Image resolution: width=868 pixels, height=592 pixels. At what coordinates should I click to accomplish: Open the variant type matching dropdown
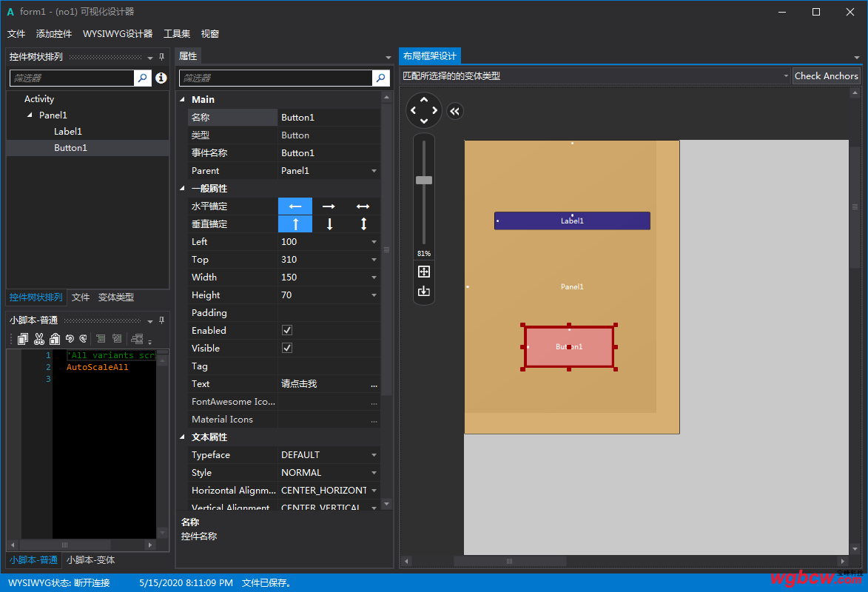[x=785, y=76]
